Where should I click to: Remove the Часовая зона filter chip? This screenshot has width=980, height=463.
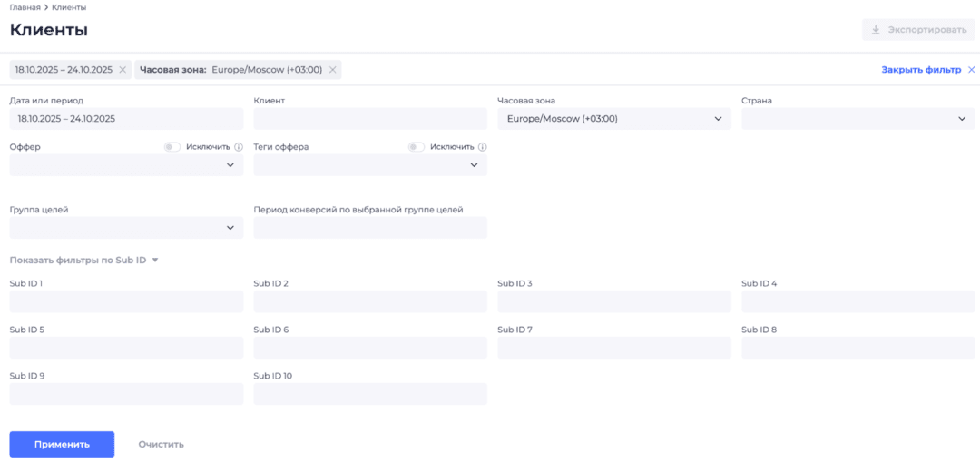(333, 70)
